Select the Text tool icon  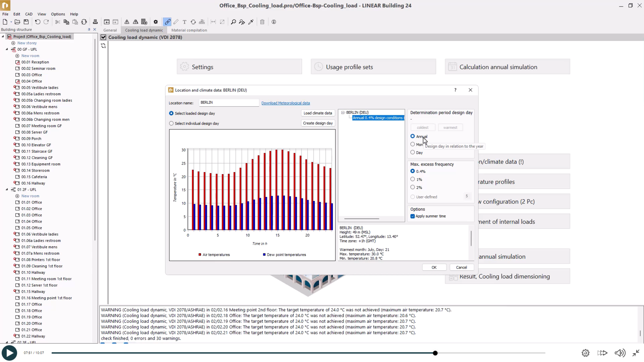(184, 22)
